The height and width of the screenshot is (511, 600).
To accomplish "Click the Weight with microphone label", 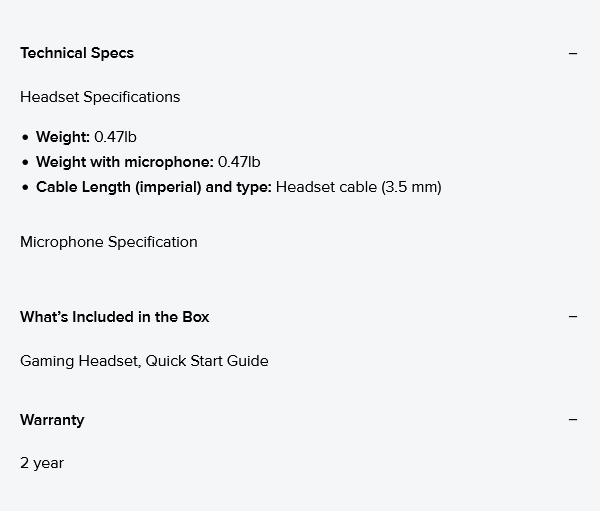I will pyautogui.click(x=125, y=162).
